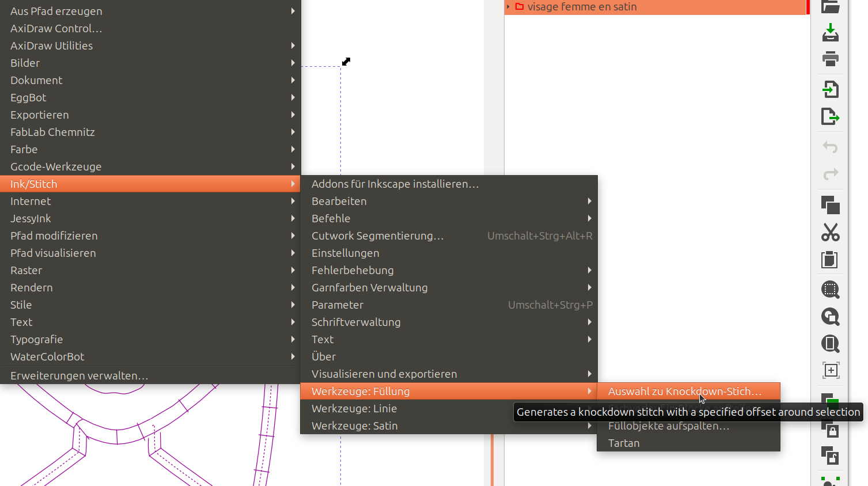Open Pfad modifizieren submenu

pos(150,236)
